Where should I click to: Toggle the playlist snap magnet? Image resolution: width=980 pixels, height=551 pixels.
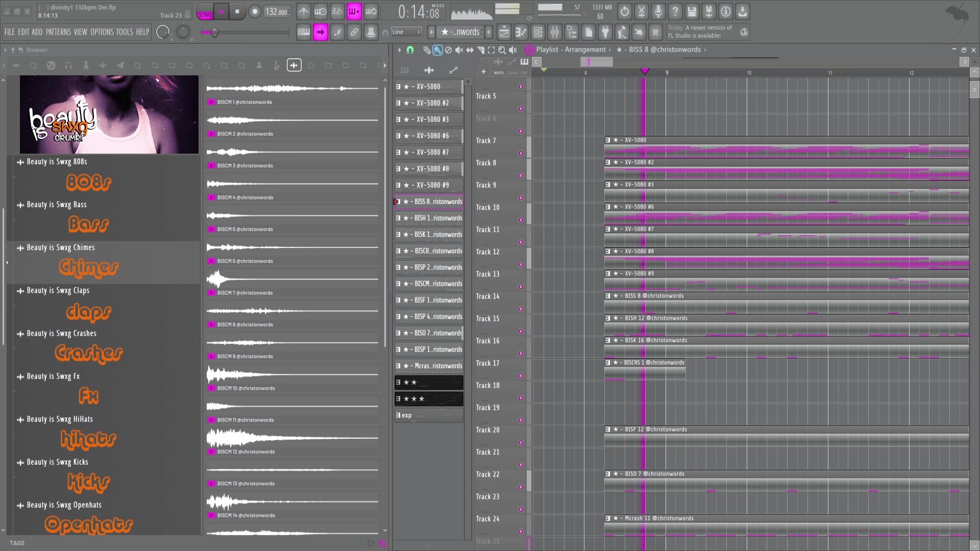point(410,50)
